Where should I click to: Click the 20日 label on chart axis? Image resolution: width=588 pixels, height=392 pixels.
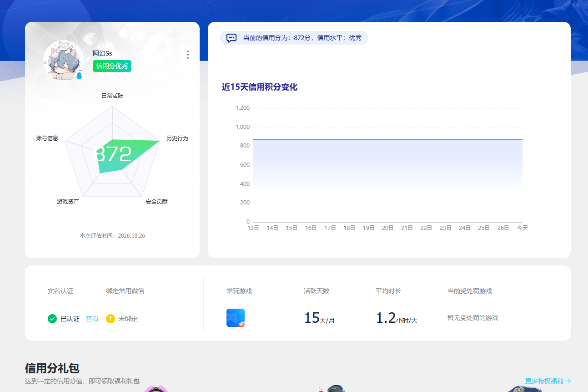387,228
